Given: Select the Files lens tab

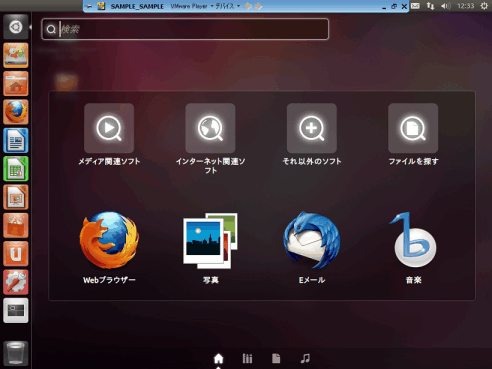Looking at the screenshot, I should click(276, 359).
